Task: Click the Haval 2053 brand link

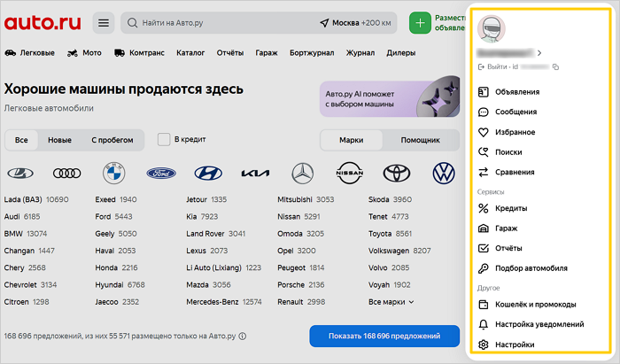Action: pos(115,251)
